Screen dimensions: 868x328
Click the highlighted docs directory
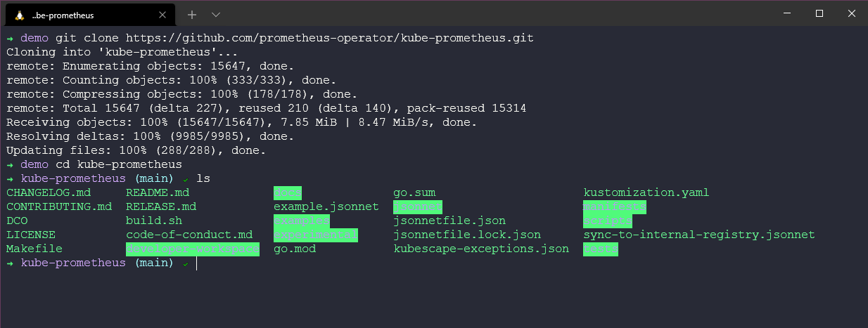coord(288,192)
